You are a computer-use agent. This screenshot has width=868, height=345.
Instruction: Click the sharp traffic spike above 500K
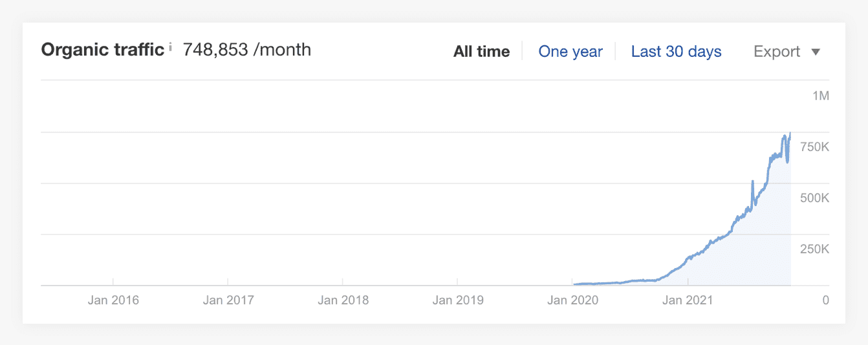(753, 183)
